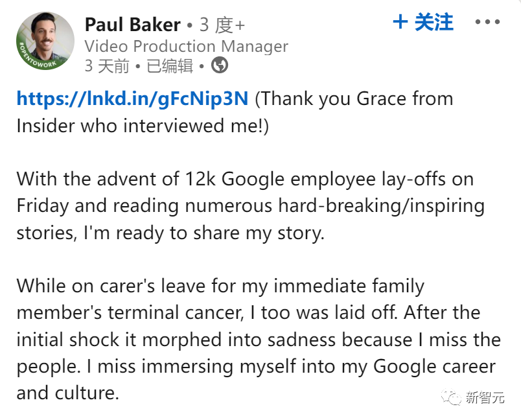Click the phrase 'ready to share my story'
The width and height of the screenshot is (521, 420).
tap(220, 233)
